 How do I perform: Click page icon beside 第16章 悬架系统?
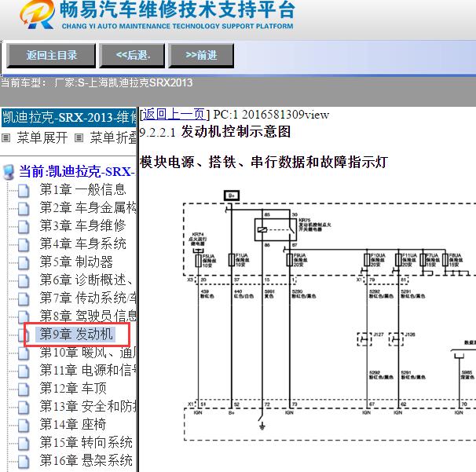click(x=24, y=462)
